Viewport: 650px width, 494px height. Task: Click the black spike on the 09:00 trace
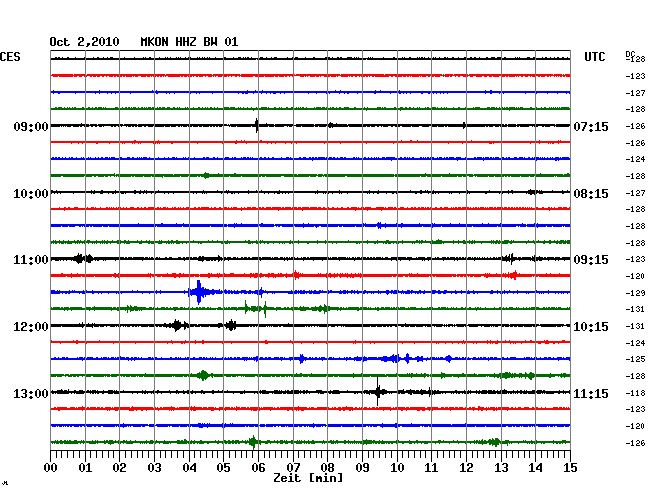point(257,125)
